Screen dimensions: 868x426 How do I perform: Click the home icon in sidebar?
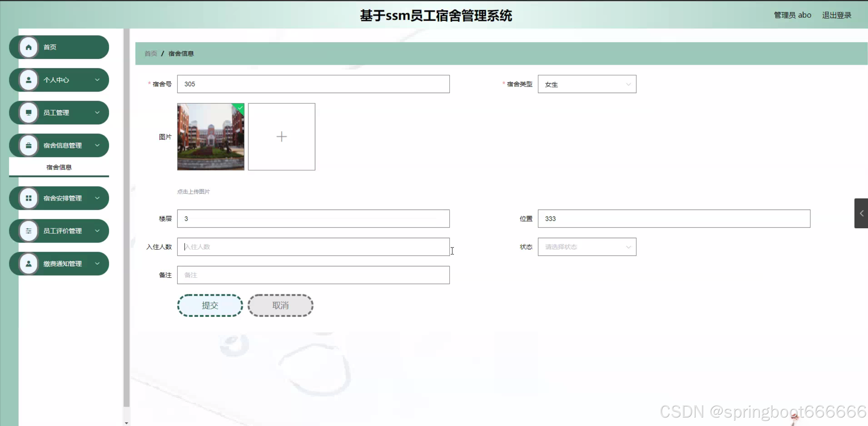click(x=29, y=47)
